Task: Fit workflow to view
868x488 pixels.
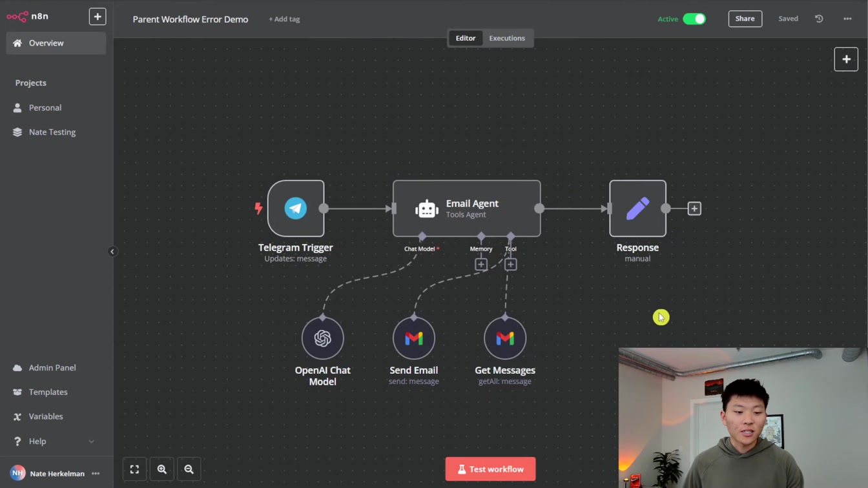Action: (x=134, y=469)
